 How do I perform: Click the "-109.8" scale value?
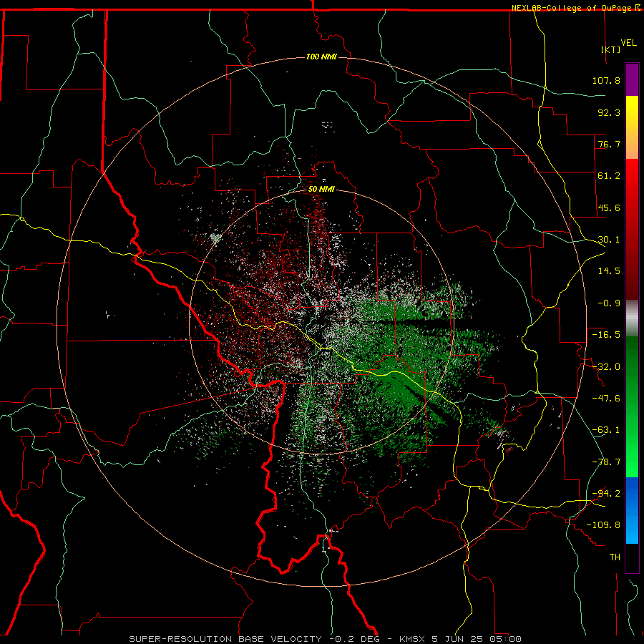pyautogui.click(x=603, y=525)
